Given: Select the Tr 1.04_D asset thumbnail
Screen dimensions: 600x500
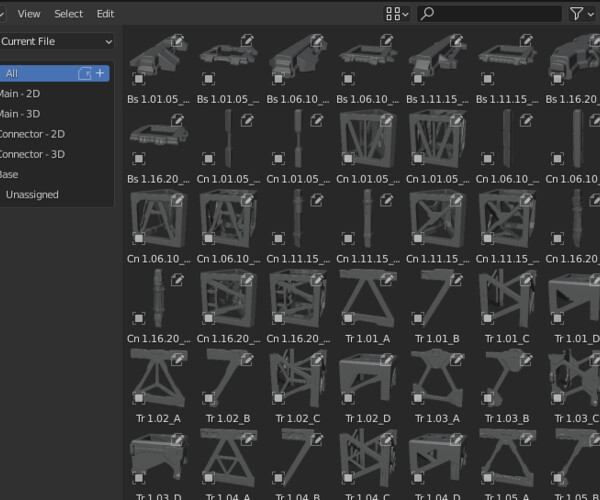Looking at the screenshot, I should 437,458.
